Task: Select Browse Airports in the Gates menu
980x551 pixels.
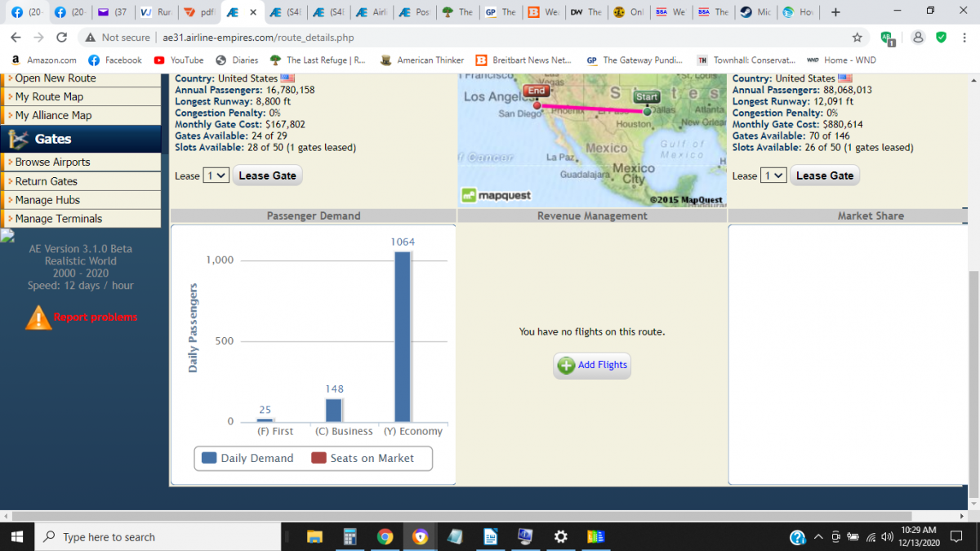Action: [x=81, y=162]
